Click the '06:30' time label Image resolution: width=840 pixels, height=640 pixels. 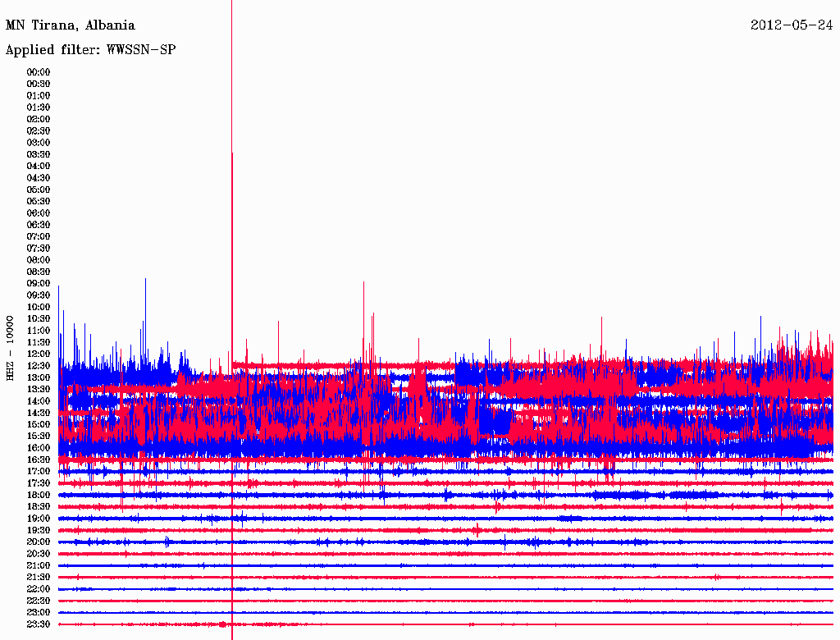point(39,225)
